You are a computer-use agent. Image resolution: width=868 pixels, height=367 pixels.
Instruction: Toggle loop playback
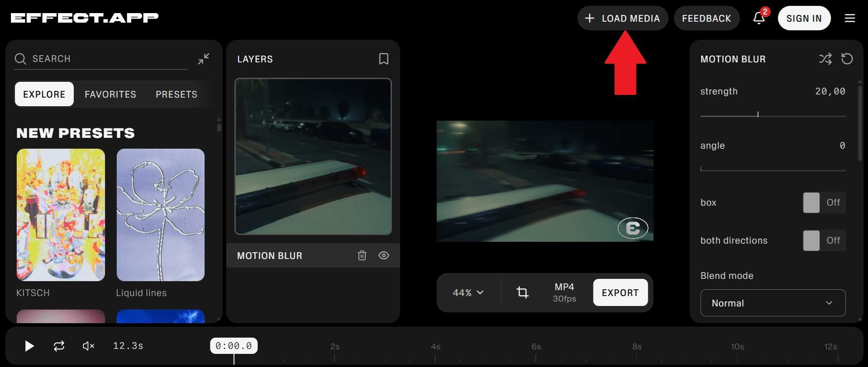(x=59, y=346)
